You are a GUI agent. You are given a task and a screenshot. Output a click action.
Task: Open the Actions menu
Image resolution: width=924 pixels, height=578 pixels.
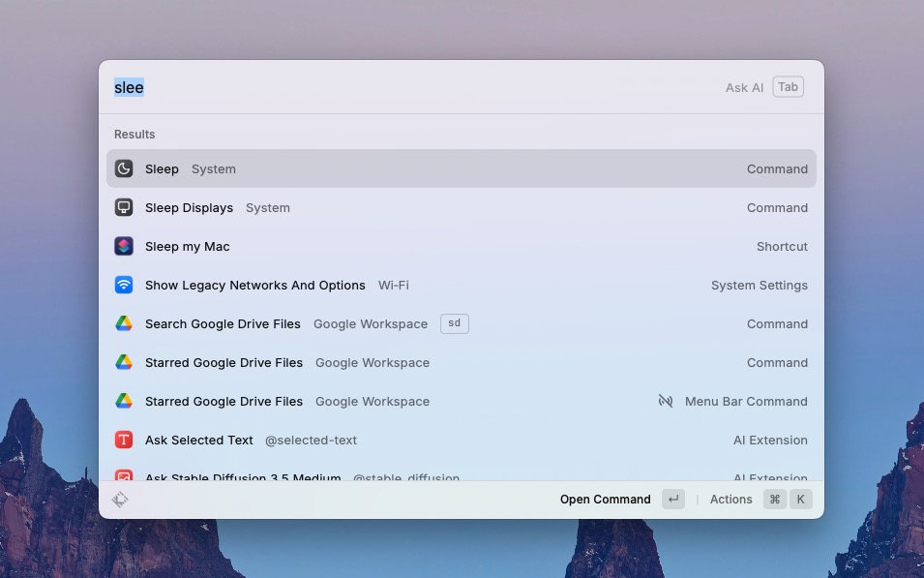click(x=731, y=500)
